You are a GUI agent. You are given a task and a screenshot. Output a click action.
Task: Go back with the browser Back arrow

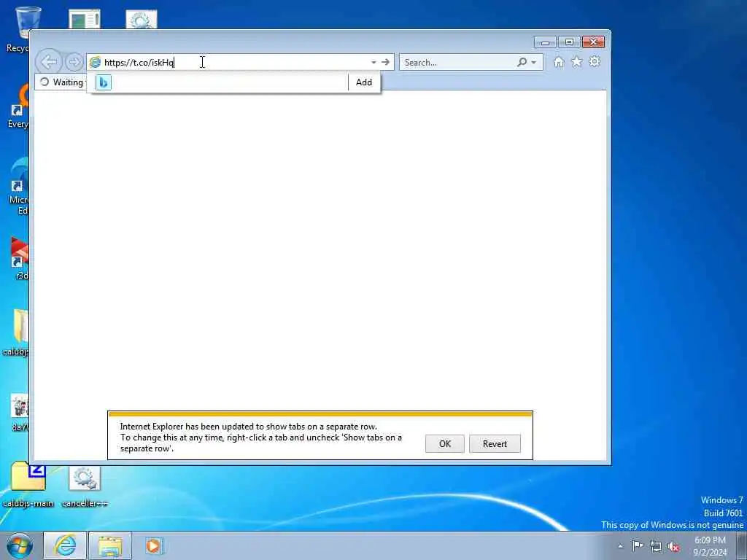pos(49,62)
